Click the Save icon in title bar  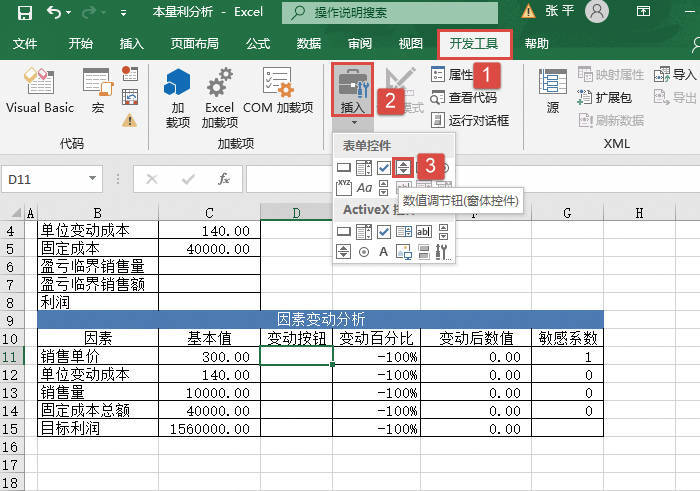25,12
